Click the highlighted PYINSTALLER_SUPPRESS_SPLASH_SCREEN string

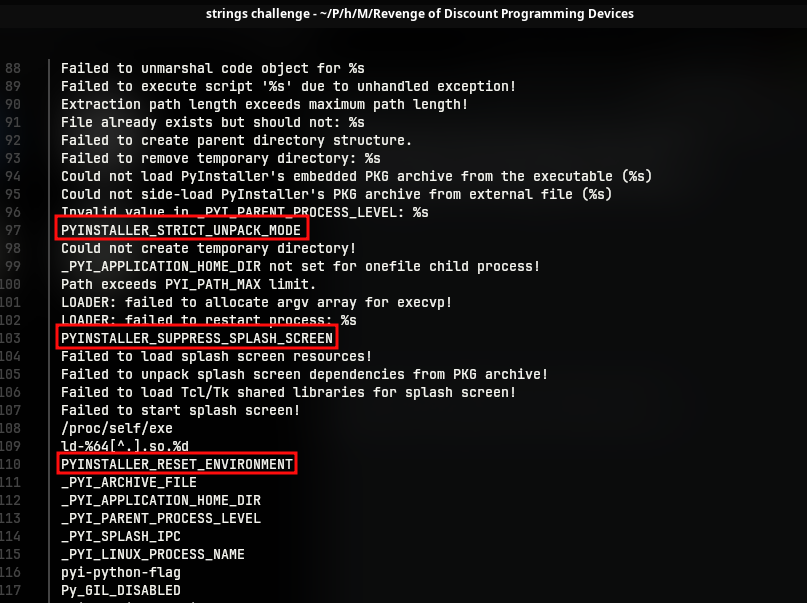pyautogui.click(x=195, y=338)
